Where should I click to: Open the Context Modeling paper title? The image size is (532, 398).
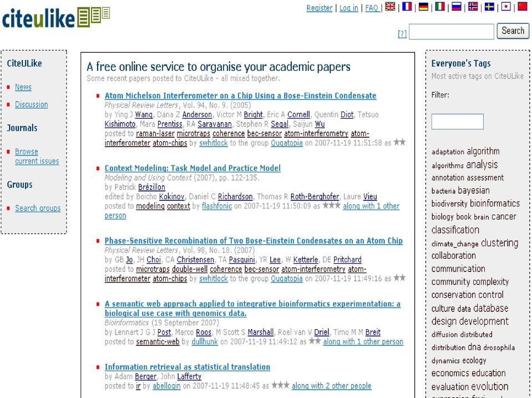pyautogui.click(x=192, y=168)
